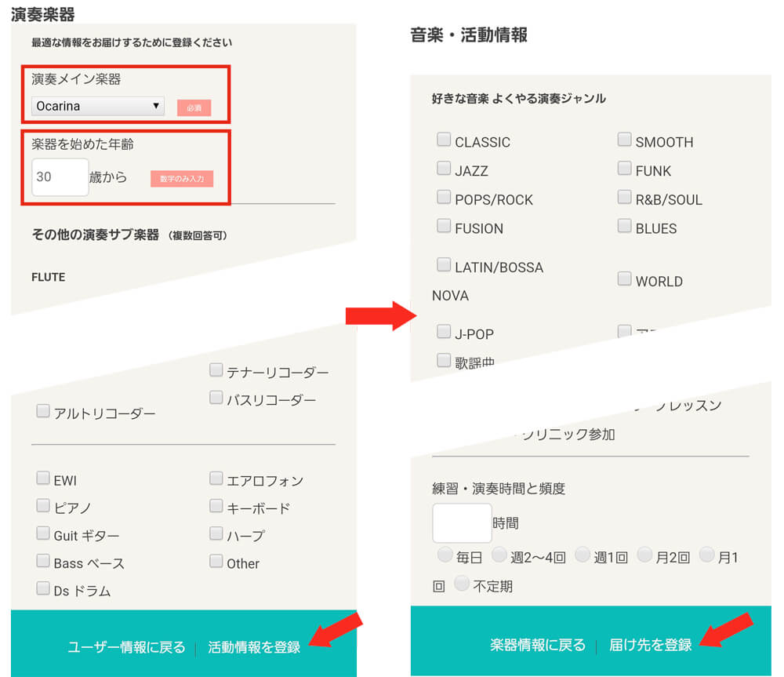Viewport: 784px width, 677px height.
Task: Check the アルトリコーダー checkbox
Action: tap(43, 412)
